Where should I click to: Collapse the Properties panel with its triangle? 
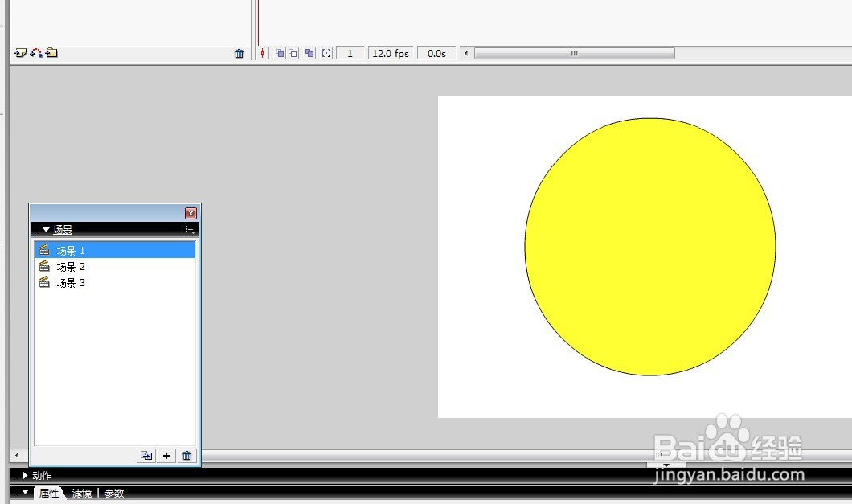pos(25,491)
